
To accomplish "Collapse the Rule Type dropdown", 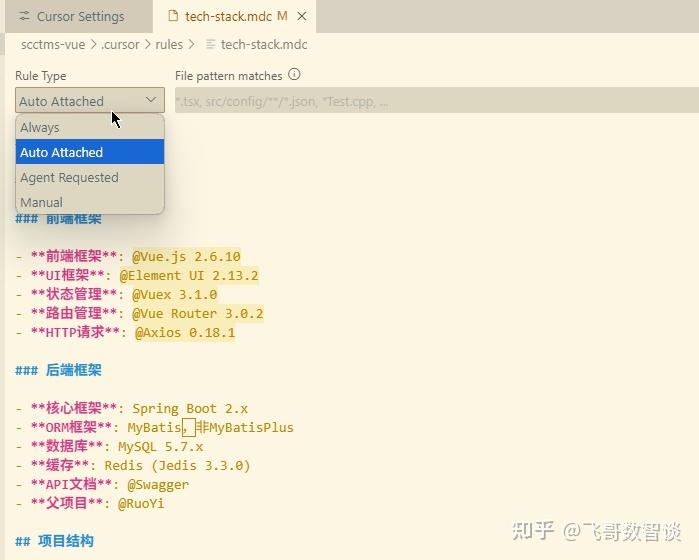I will pos(90,100).
